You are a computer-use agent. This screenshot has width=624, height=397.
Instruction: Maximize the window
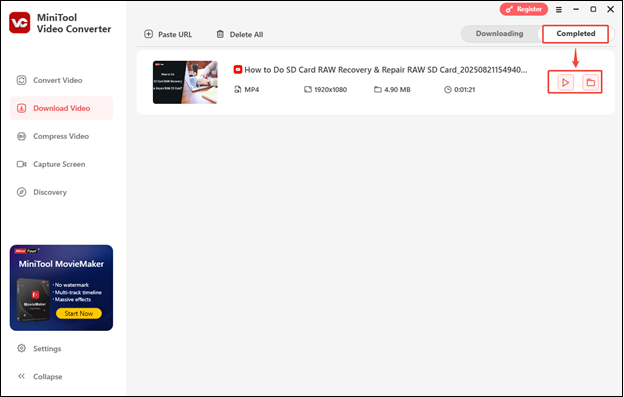pos(593,9)
